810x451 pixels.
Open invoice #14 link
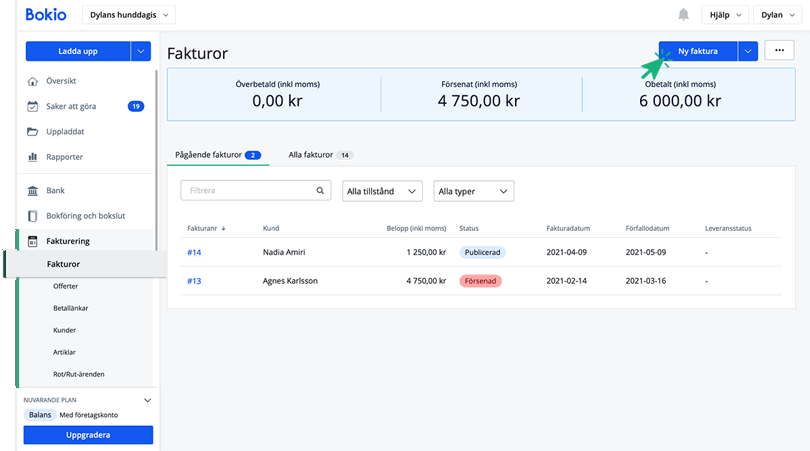(194, 253)
